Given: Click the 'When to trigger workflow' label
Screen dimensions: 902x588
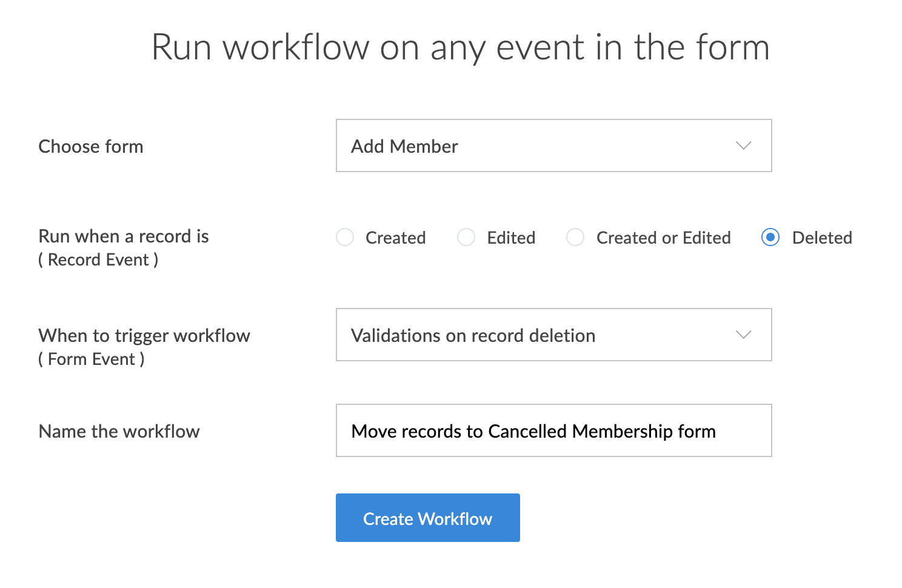Looking at the screenshot, I should pos(144,336).
